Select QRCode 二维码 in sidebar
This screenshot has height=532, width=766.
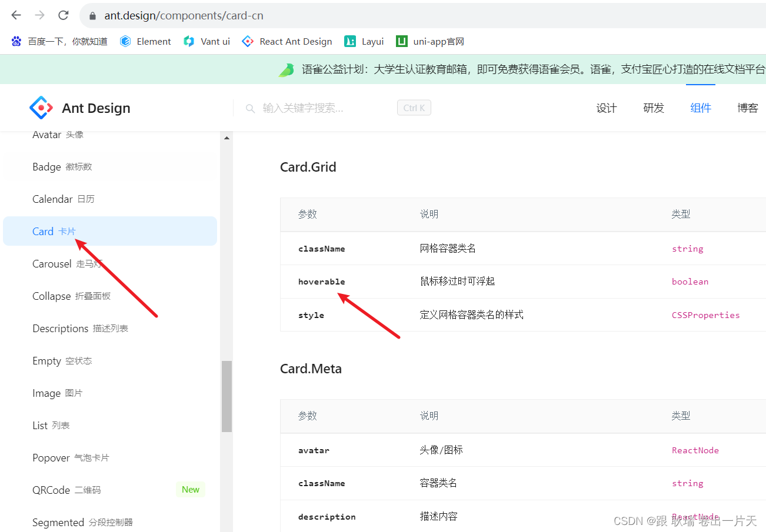tap(110, 490)
